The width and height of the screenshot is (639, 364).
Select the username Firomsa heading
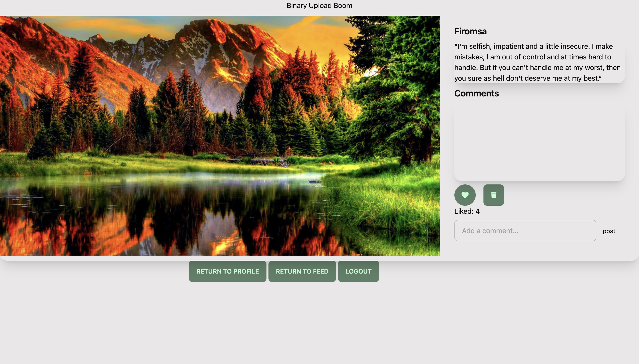click(x=470, y=31)
